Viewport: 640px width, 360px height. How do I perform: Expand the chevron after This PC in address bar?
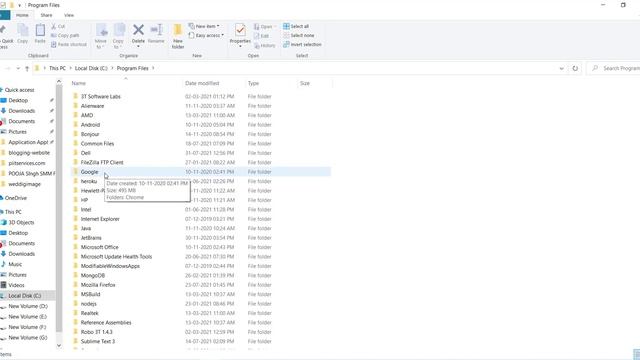(x=70, y=68)
